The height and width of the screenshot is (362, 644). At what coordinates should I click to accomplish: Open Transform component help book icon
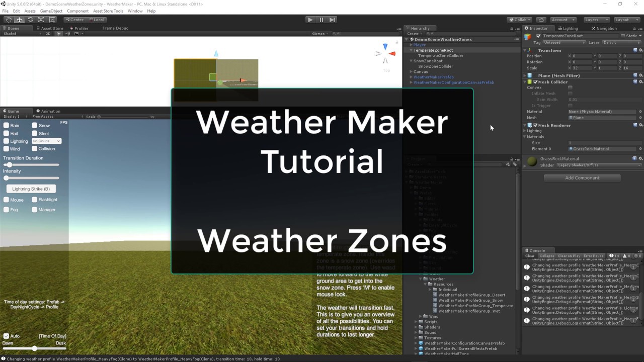[635, 50]
